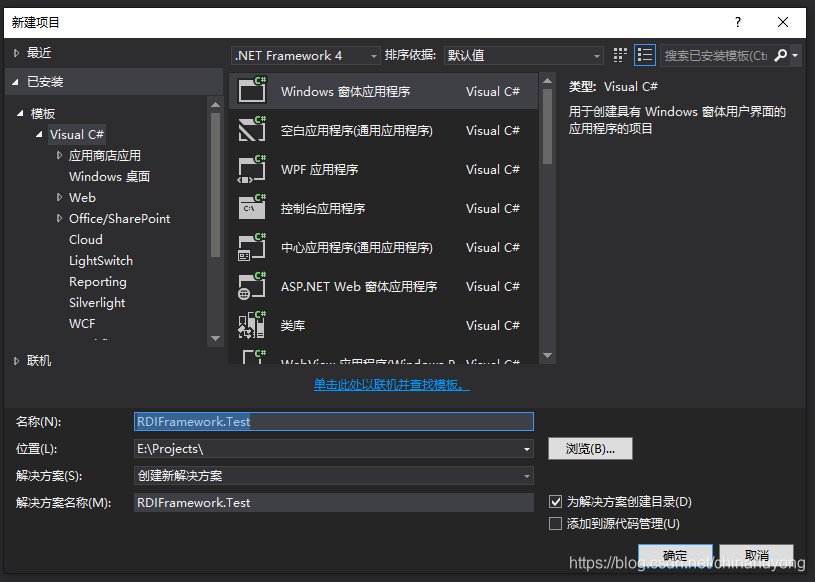Image resolution: width=815 pixels, height=582 pixels.
Task: Click the console application template icon
Action: [x=252, y=208]
